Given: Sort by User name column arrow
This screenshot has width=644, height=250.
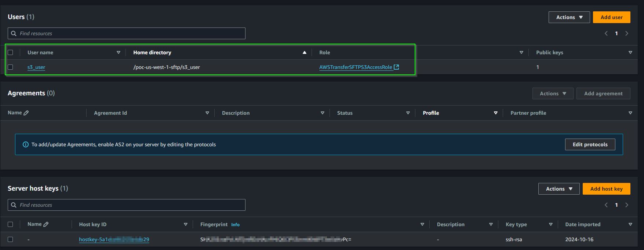Looking at the screenshot, I should 118,52.
